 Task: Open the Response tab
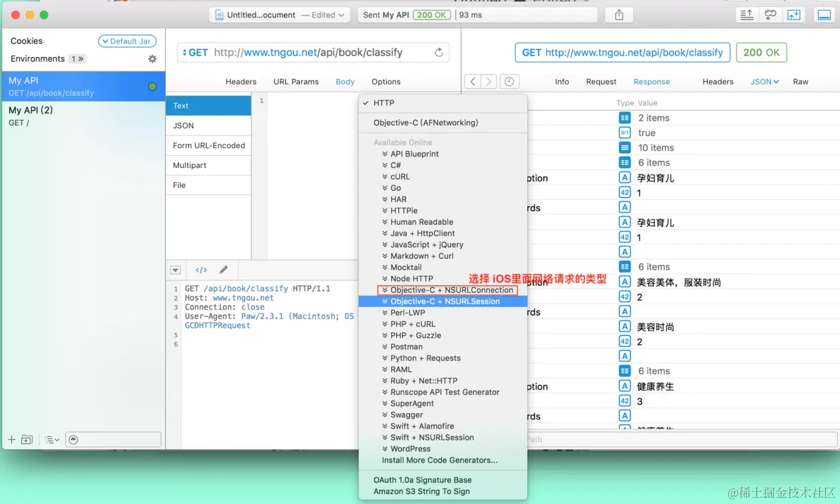click(652, 81)
